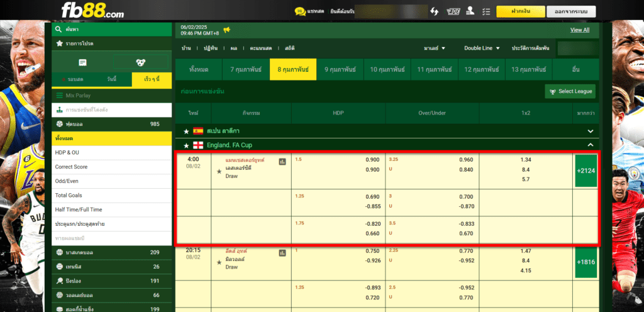Favorite the England FA Cup league star
This screenshot has height=312, width=644.
tap(186, 145)
